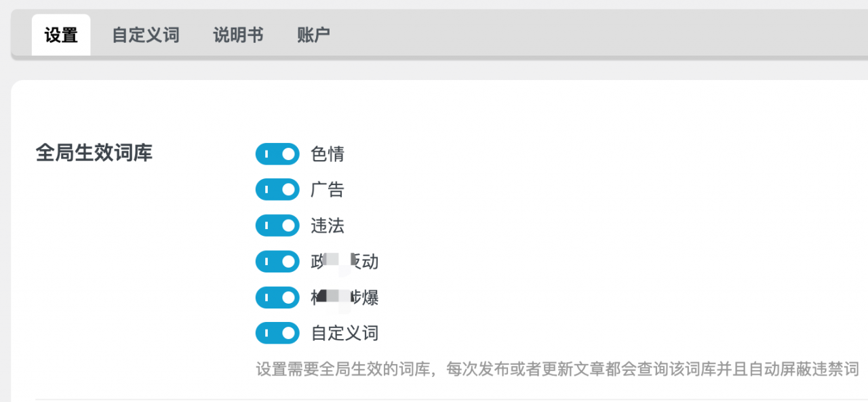The width and height of the screenshot is (868, 402).
Task: Open the 说明书 tab
Action: pyautogui.click(x=237, y=35)
